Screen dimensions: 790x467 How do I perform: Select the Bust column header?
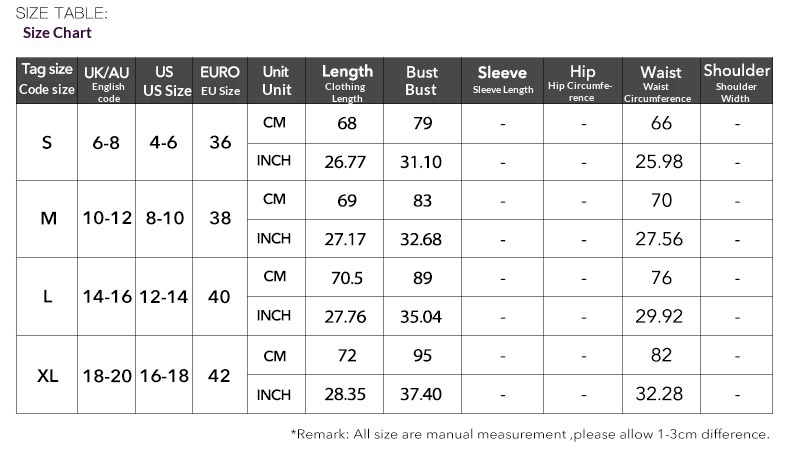(x=422, y=82)
